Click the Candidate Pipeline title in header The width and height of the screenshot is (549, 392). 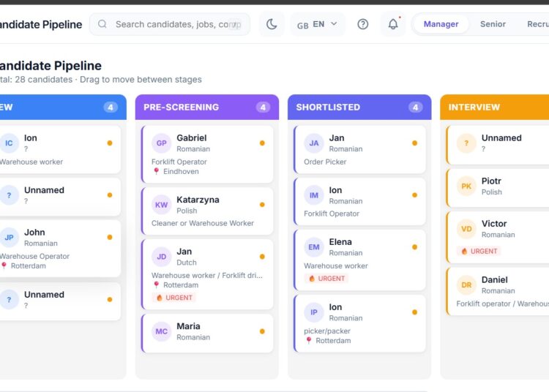40,24
